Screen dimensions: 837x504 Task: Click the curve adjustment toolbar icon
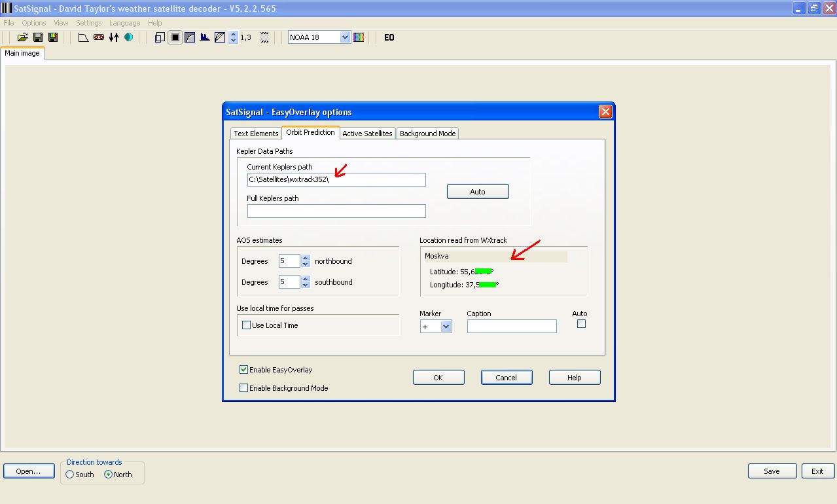click(x=190, y=37)
